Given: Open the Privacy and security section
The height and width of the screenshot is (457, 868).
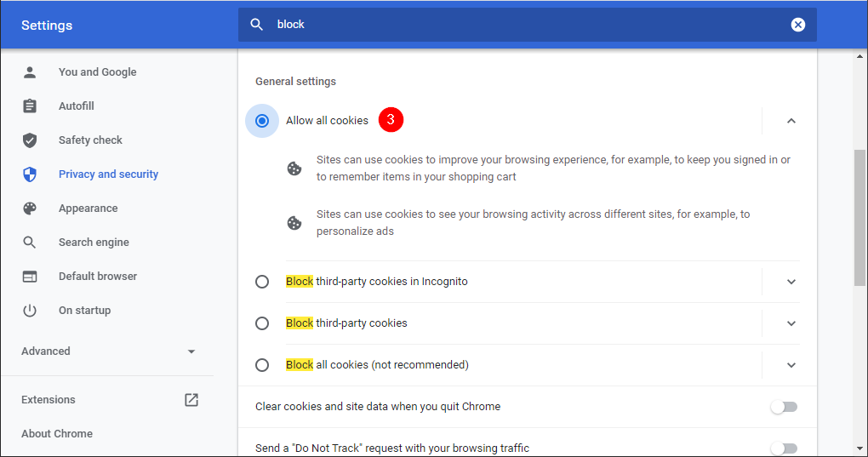Looking at the screenshot, I should click(x=108, y=174).
